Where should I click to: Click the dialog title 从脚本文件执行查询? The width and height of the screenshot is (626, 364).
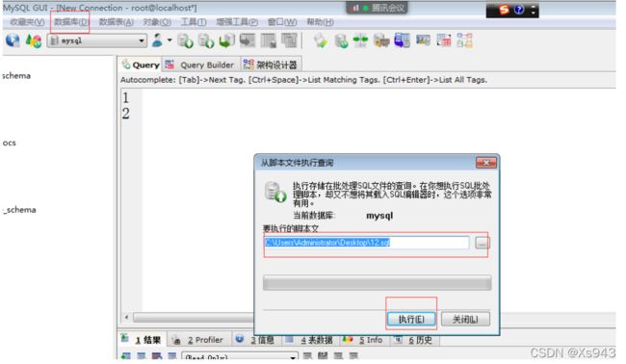coord(297,163)
